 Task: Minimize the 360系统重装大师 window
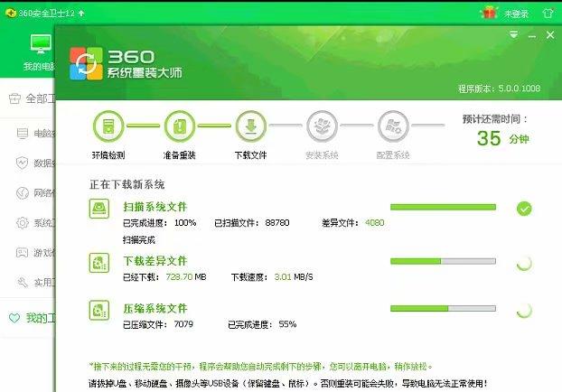click(x=532, y=36)
